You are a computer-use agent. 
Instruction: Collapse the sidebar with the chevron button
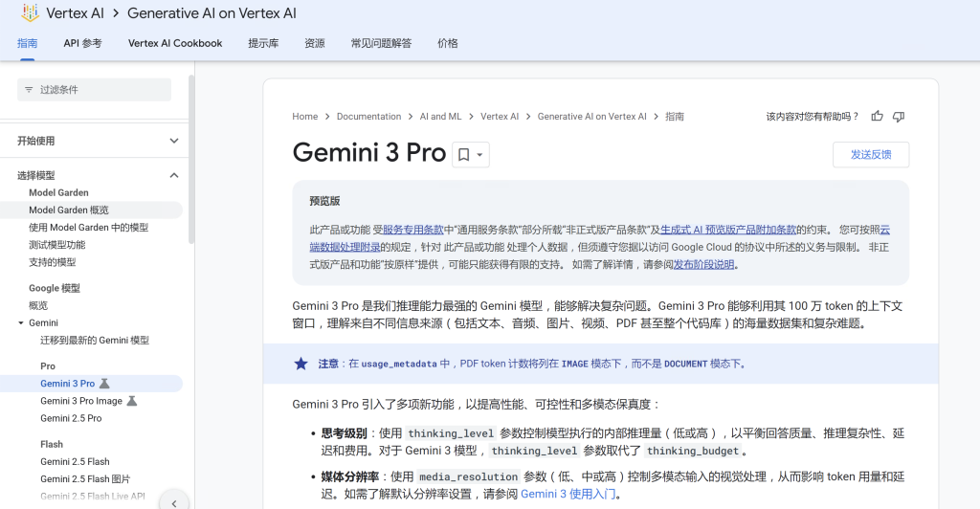(174, 502)
